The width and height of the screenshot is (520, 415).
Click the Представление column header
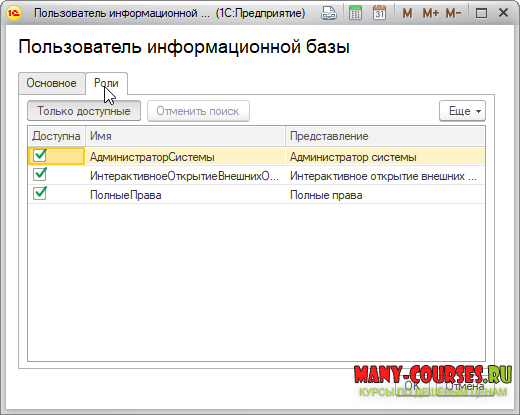tap(385, 136)
